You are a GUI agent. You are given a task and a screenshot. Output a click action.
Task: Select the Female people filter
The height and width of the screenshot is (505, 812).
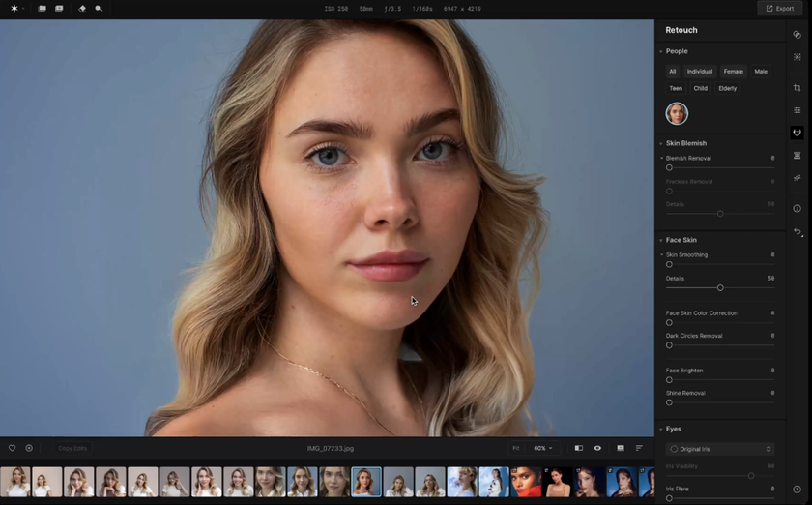pos(733,72)
